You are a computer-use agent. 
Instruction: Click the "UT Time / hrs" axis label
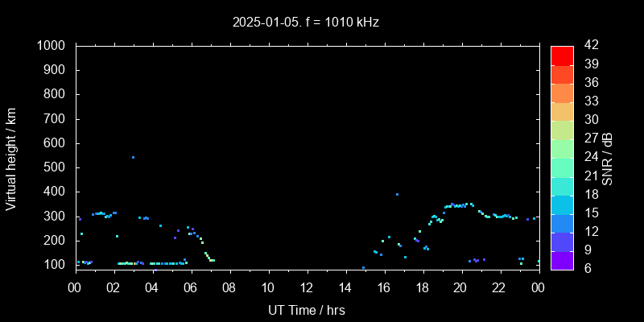tap(306, 309)
